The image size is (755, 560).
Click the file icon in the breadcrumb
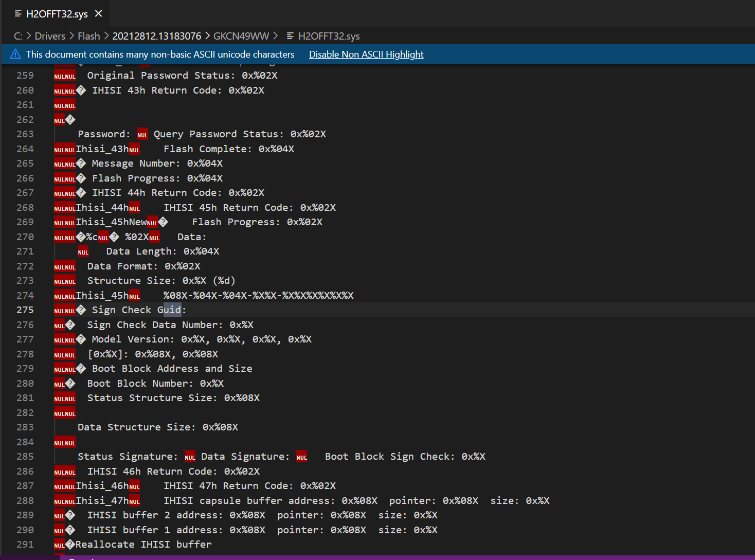[290, 36]
